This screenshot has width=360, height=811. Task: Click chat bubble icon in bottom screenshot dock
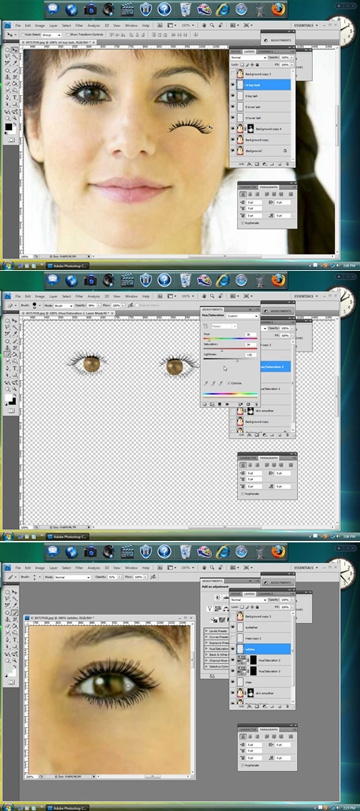click(53, 551)
